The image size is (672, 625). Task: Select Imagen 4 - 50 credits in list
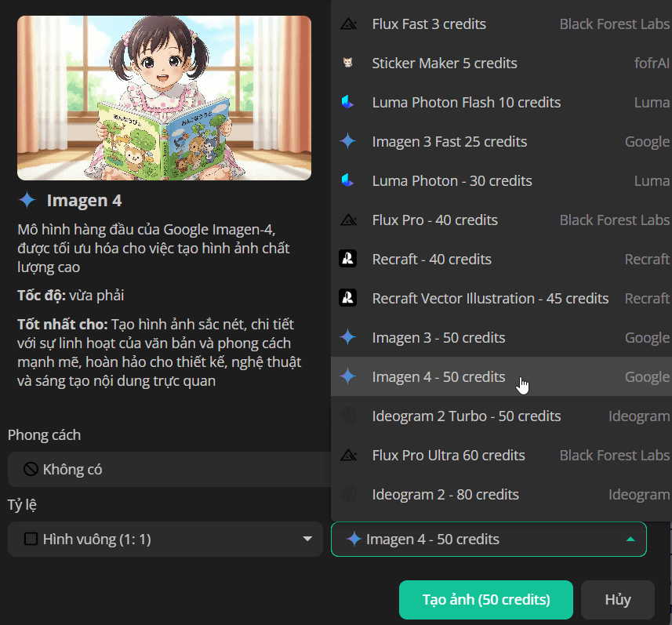(x=501, y=376)
